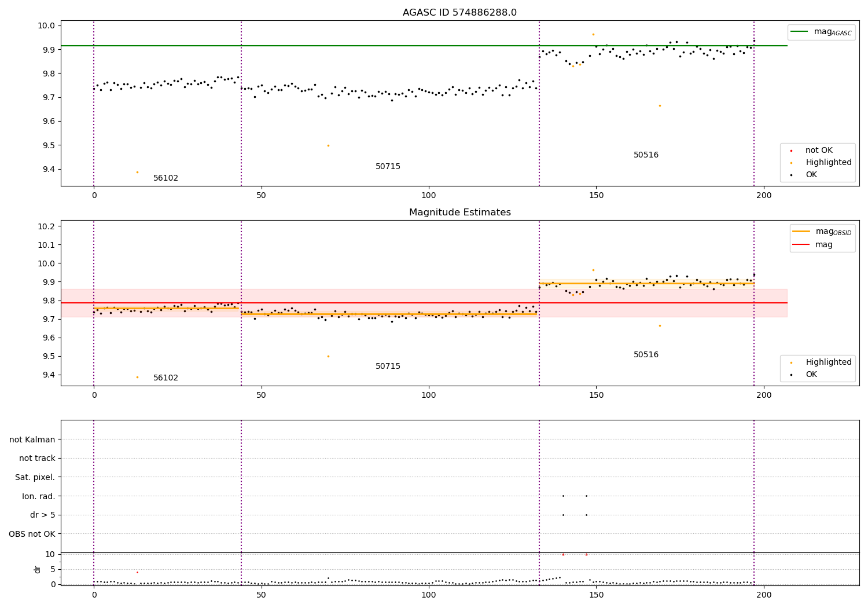Click the '10.0' y-tick of the top plot
868x608 pixels.
pos(47,25)
